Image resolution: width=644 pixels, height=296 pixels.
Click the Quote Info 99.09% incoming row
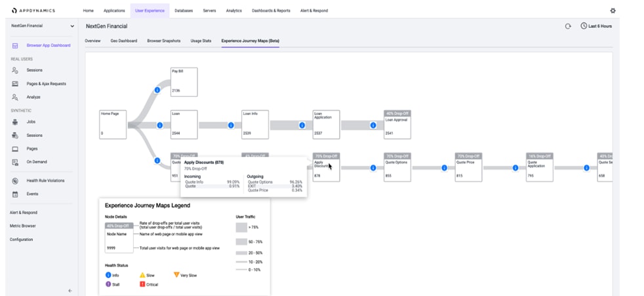point(212,182)
